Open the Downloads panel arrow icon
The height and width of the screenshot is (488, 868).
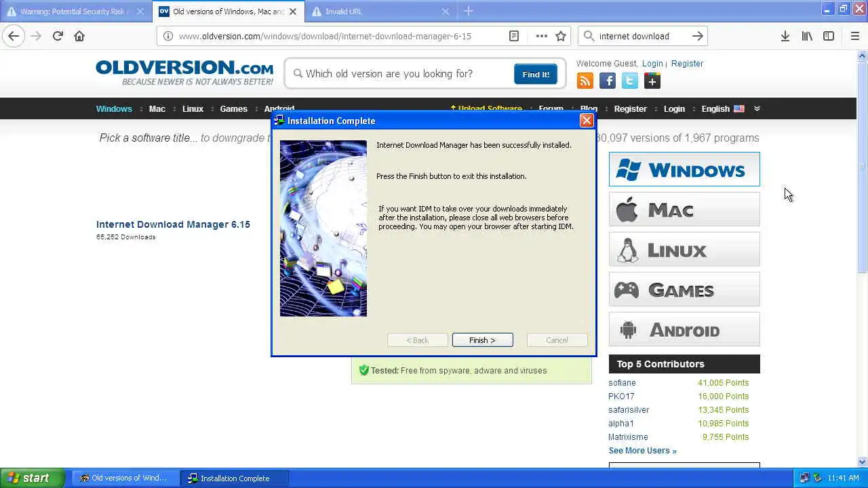pyautogui.click(x=785, y=36)
